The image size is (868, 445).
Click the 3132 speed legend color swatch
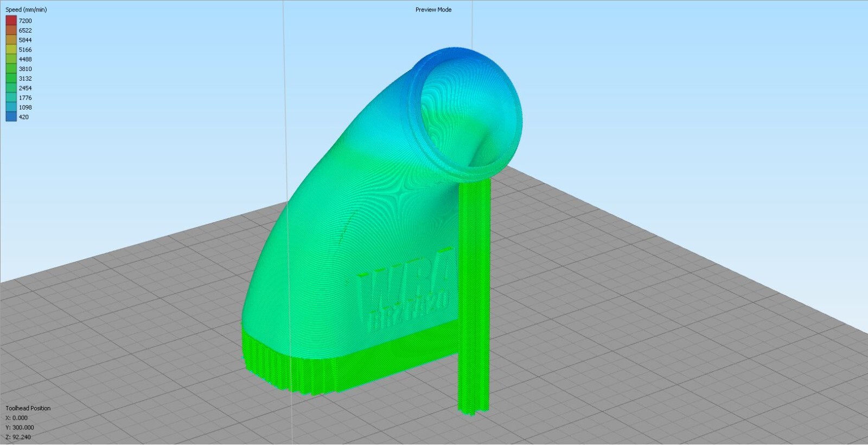[x=11, y=79]
